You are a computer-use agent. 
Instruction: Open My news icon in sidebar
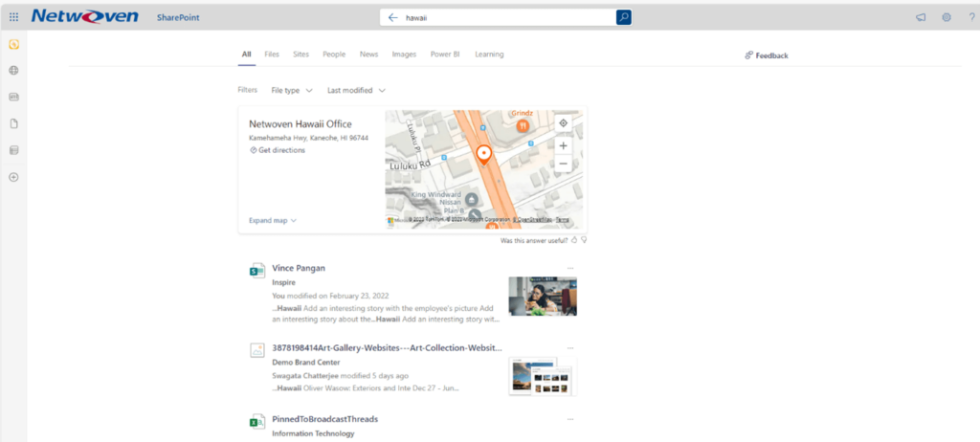(13, 97)
